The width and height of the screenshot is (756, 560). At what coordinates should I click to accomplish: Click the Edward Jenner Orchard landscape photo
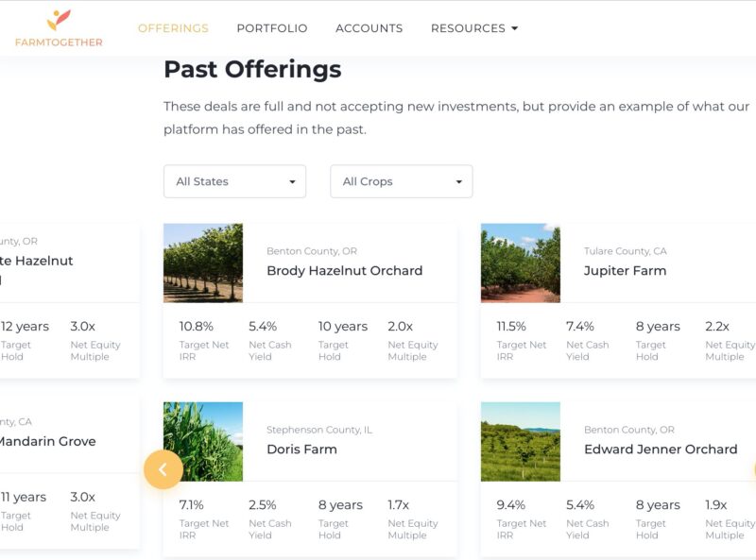[520, 441]
